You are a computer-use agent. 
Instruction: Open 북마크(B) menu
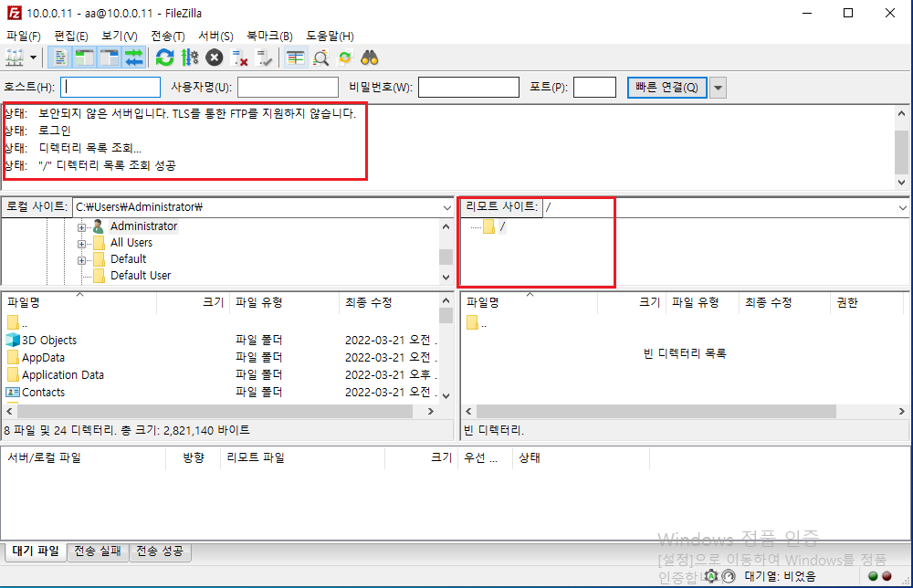click(x=269, y=37)
